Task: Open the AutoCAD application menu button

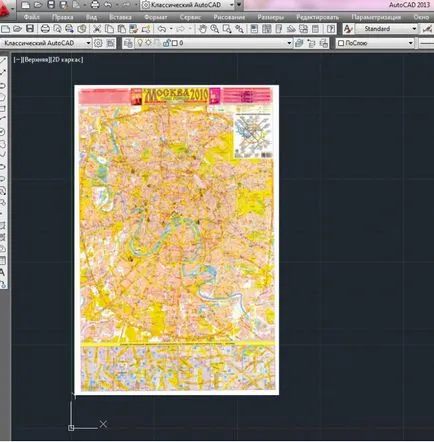Action: (x=6, y=9)
